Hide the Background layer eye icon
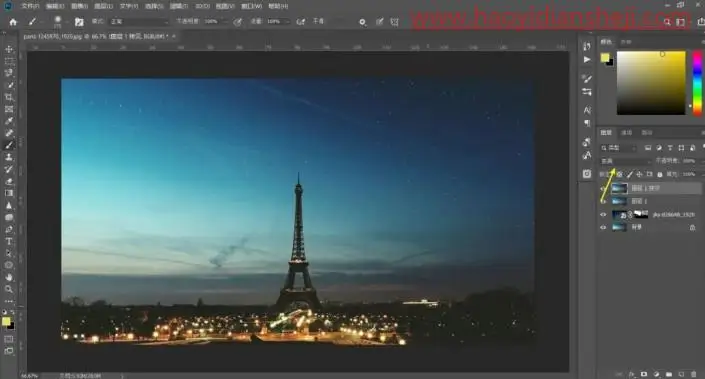This screenshot has height=379, width=705. click(x=603, y=227)
